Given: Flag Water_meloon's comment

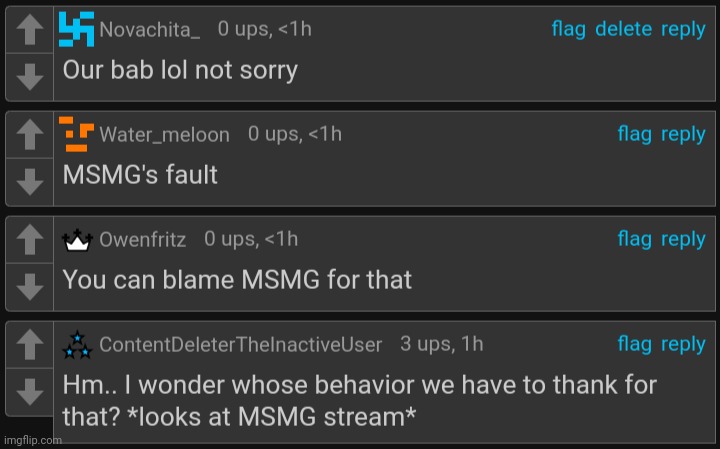Looking at the screenshot, I should coord(634,134).
